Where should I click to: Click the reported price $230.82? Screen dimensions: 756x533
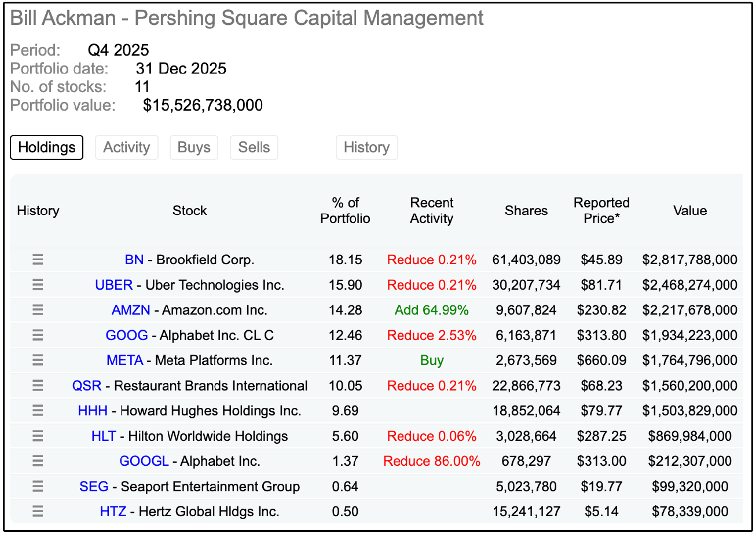[x=602, y=310]
